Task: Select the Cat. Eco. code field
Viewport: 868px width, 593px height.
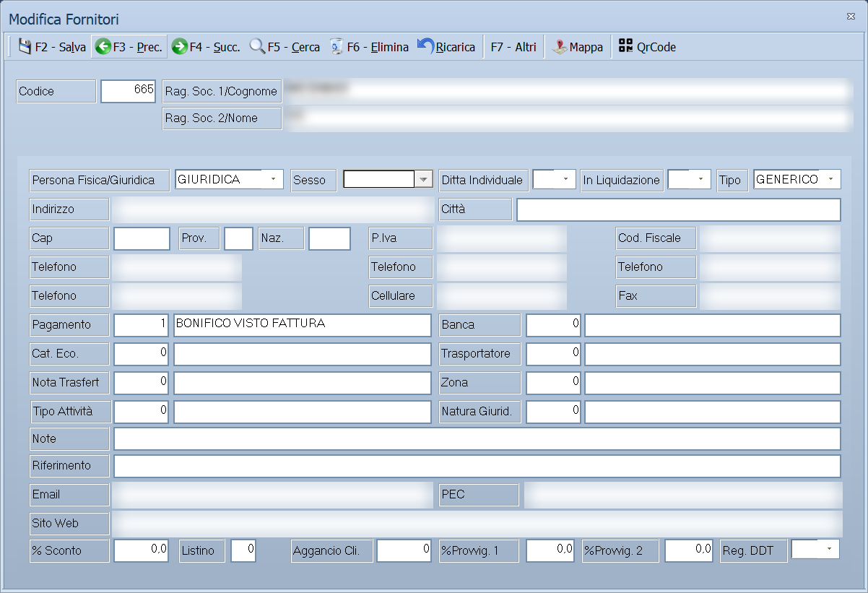Action: tap(142, 354)
